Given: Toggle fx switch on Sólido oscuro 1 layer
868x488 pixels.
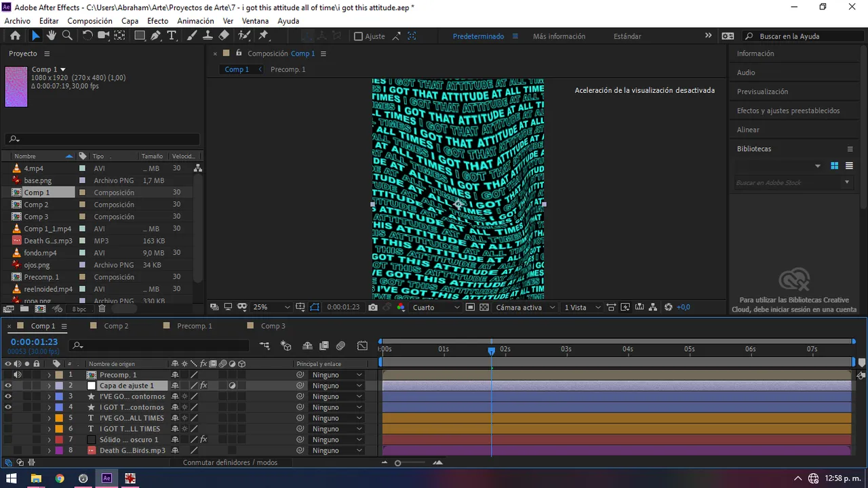Looking at the screenshot, I should (x=203, y=440).
